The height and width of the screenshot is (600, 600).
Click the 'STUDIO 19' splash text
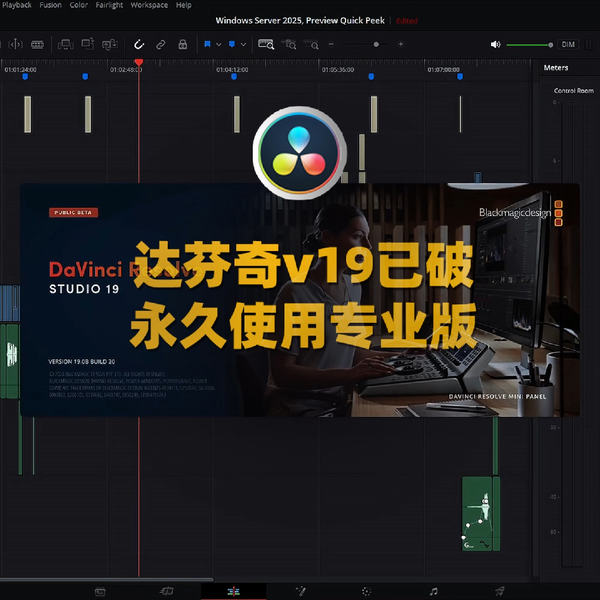coord(84,289)
